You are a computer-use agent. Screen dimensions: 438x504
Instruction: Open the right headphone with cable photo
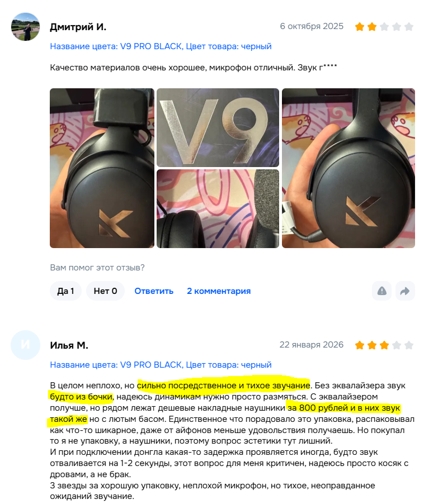tap(348, 168)
